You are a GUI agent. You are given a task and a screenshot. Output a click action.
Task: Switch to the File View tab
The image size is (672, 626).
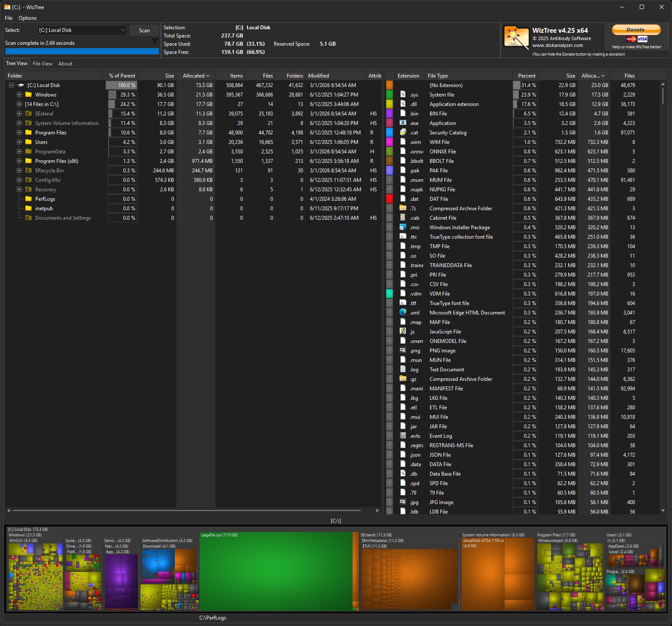pyautogui.click(x=43, y=64)
